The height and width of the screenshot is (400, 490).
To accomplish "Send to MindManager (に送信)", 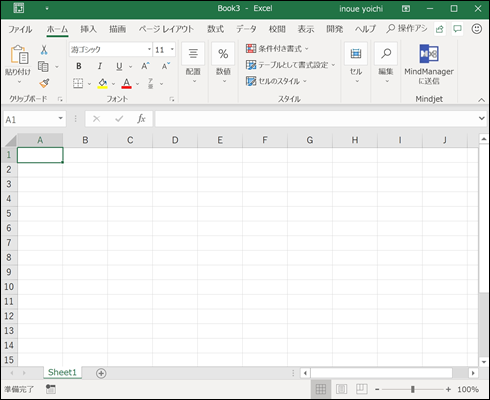I will 429,64.
